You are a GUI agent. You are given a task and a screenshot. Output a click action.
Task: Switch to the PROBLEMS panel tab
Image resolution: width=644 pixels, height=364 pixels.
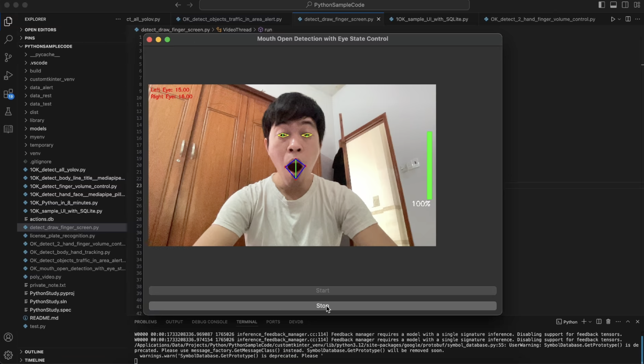145,322
